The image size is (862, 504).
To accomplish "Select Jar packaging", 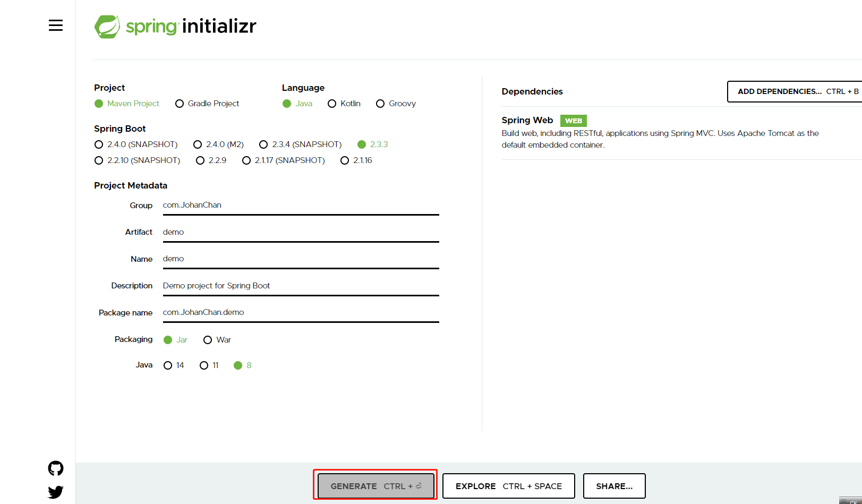I will click(176, 340).
